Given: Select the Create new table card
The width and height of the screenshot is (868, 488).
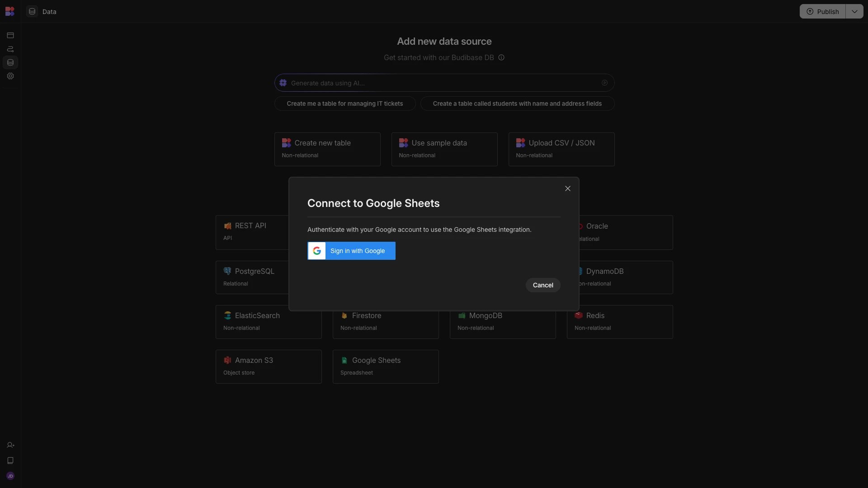Looking at the screenshot, I should (327, 149).
